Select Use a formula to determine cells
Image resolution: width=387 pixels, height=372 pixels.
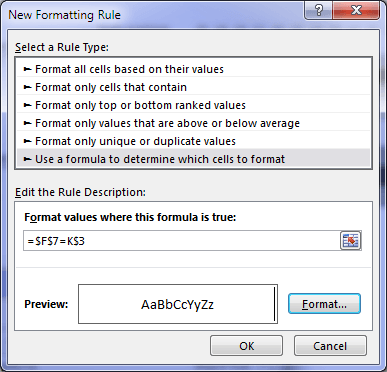click(193, 159)
